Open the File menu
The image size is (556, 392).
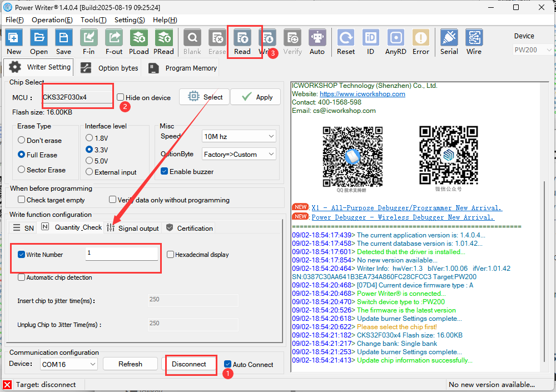click(x=14, y=20)
